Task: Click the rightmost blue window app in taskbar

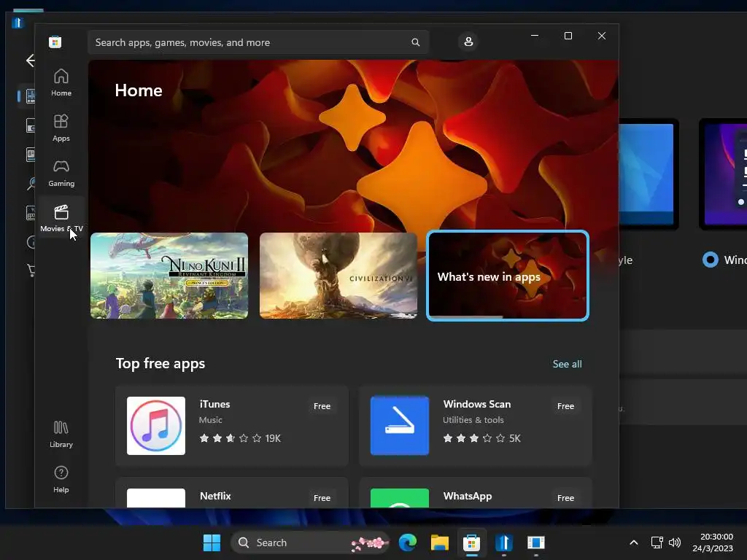Action: coord(536,542)
